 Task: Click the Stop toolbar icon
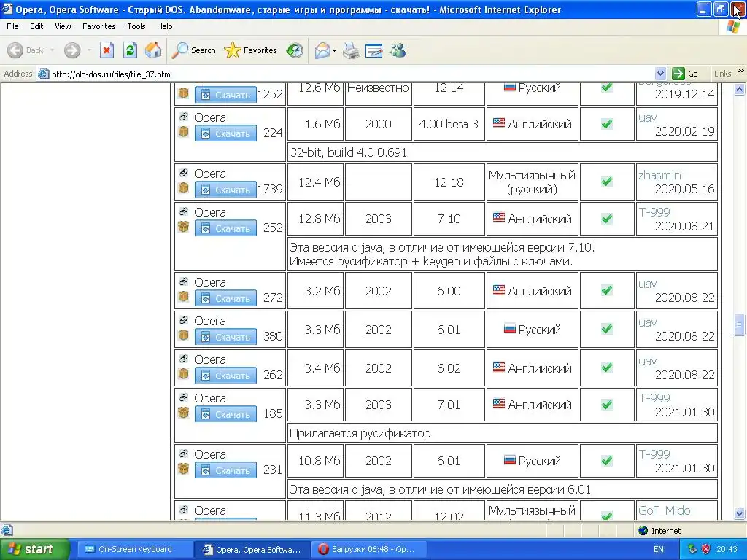(x=107, y=50)
